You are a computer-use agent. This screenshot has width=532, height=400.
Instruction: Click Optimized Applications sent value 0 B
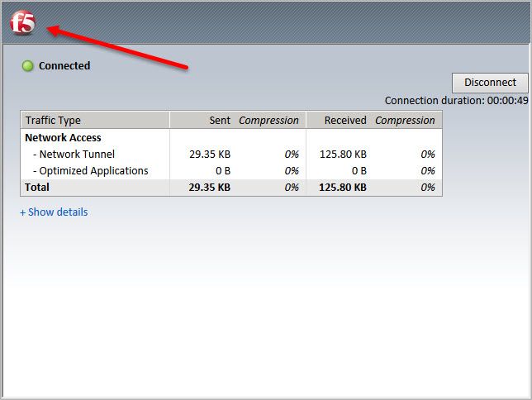pyautogui.click(x=223, y=171)
